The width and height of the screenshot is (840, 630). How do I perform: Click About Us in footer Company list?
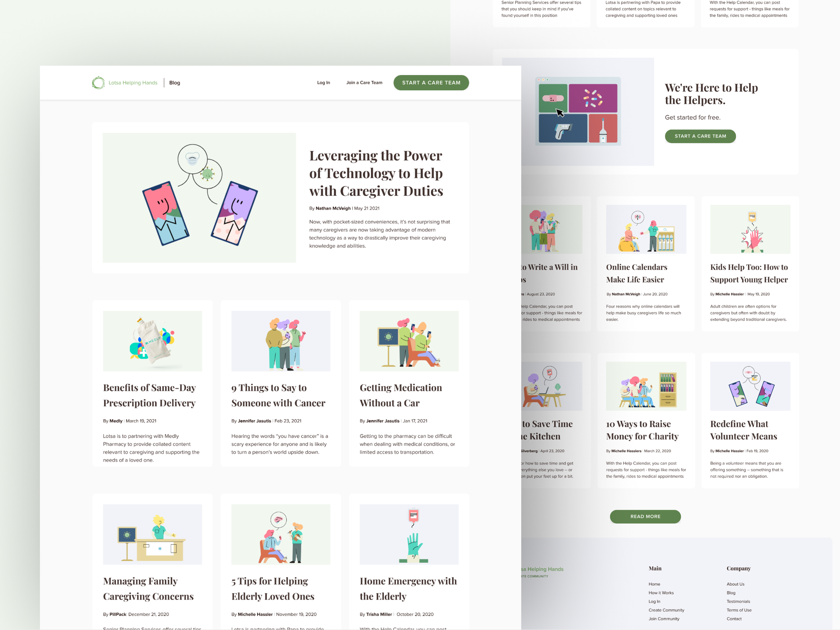click(735, 584)
